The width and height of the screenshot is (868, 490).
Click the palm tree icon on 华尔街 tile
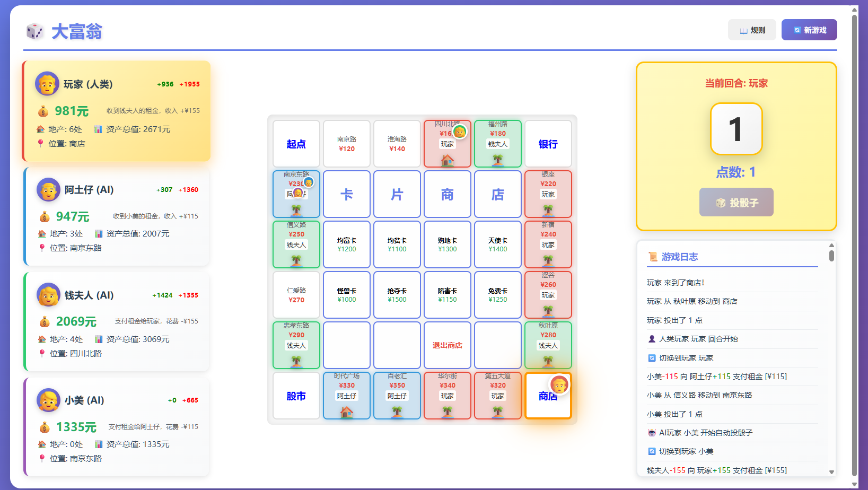pyautogui.click(x=448, y=412)
